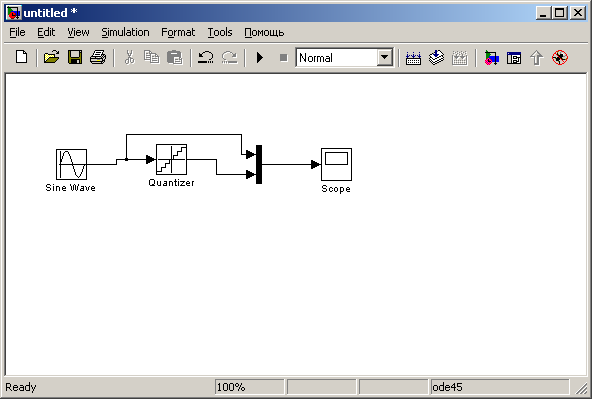592x399 pixels.
Task: Select the black Mux bar block
Action: 259,164
